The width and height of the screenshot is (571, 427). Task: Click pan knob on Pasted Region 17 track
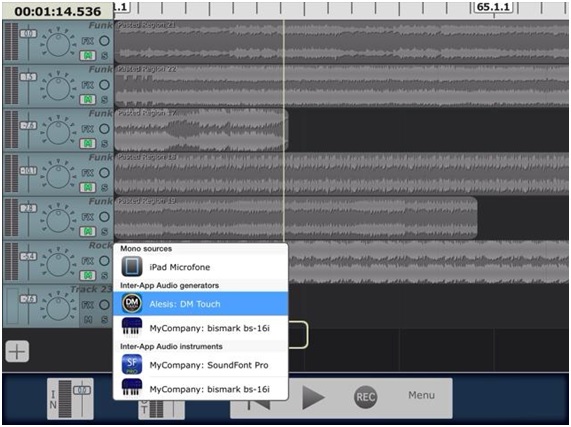(58, 133)
